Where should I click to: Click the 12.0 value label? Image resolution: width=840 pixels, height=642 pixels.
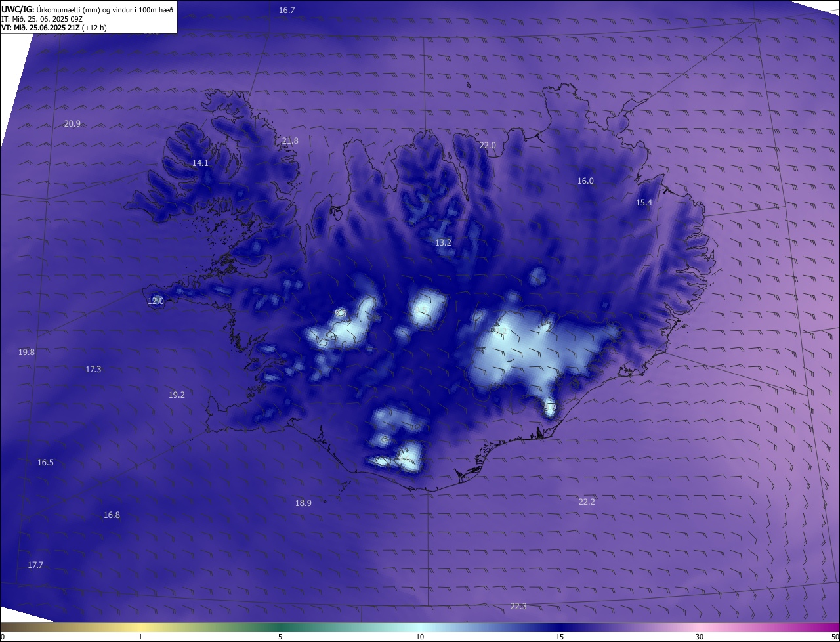coord(156,301)
